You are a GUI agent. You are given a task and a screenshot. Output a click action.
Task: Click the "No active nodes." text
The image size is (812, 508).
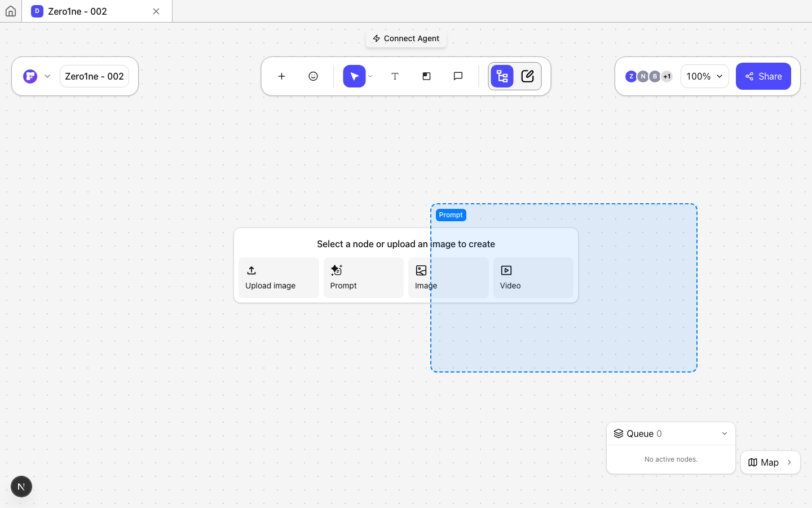(671, 459)
